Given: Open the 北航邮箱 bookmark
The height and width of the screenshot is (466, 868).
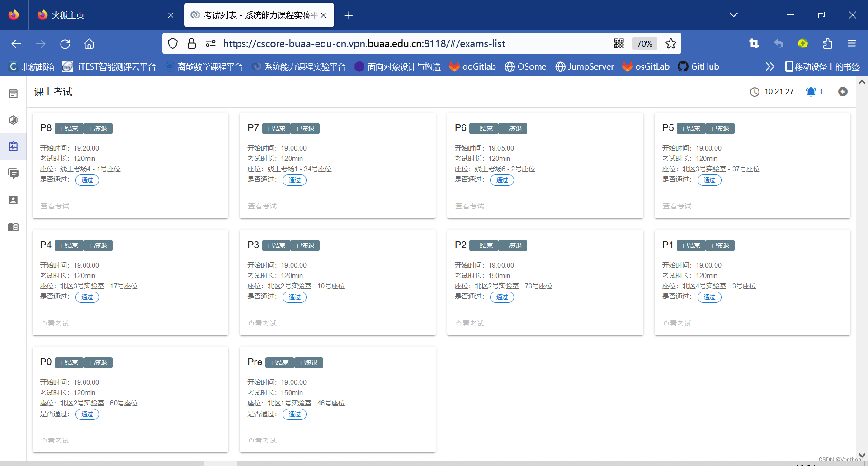Looking at the screenshot, I should (x=32, y=67).
